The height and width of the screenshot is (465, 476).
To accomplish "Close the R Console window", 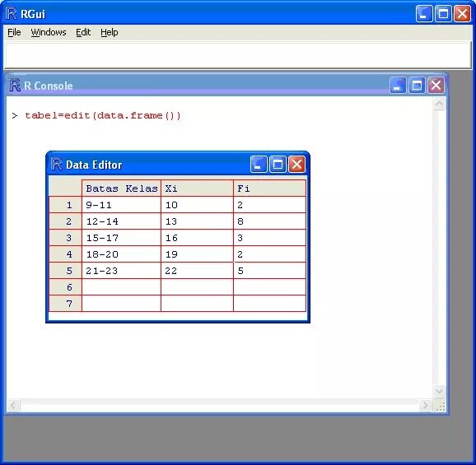I will (436, 85).
